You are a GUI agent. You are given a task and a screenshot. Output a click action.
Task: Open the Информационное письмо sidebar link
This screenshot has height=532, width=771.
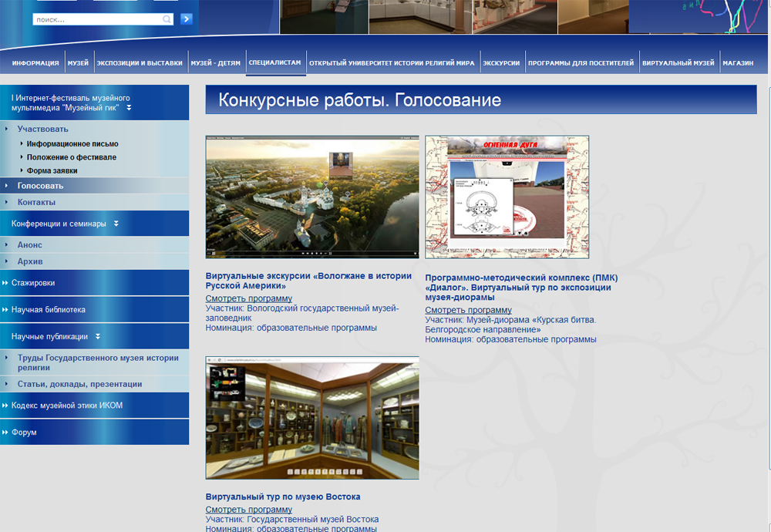click(72, 144)
